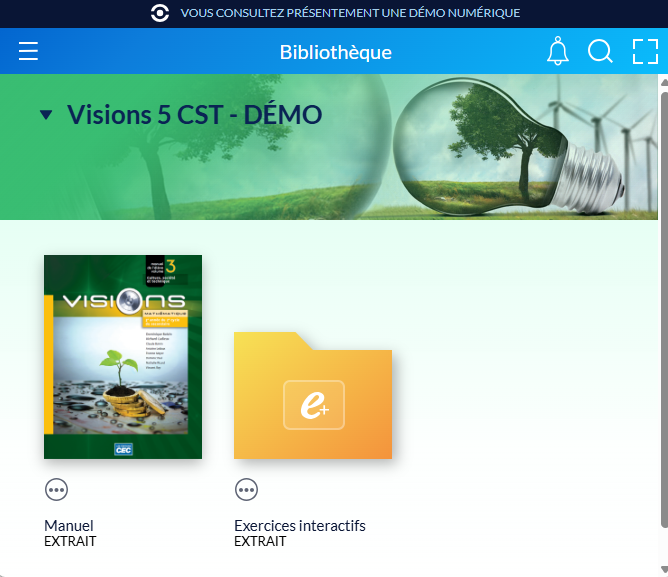The height and width of the screenshot is (577, 668).
Task: Click the Manuel title label
Action: [69, 526]
